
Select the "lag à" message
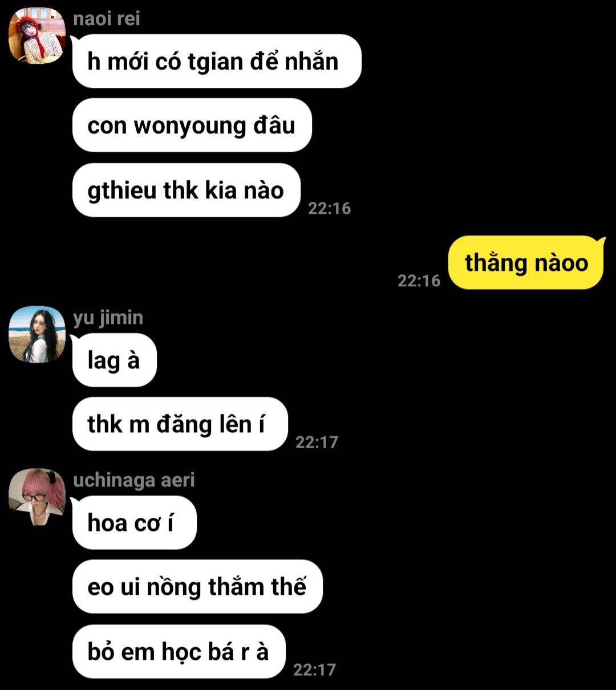(114, 360)
